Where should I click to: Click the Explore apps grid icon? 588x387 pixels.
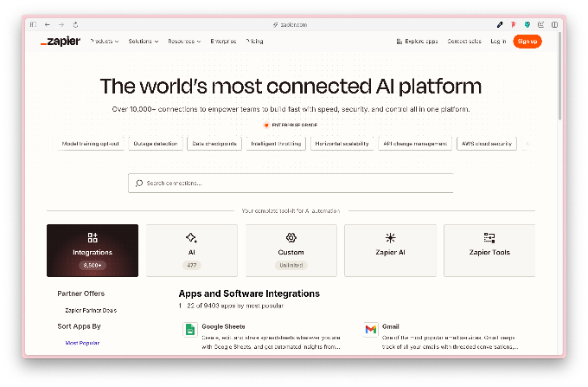399,42
